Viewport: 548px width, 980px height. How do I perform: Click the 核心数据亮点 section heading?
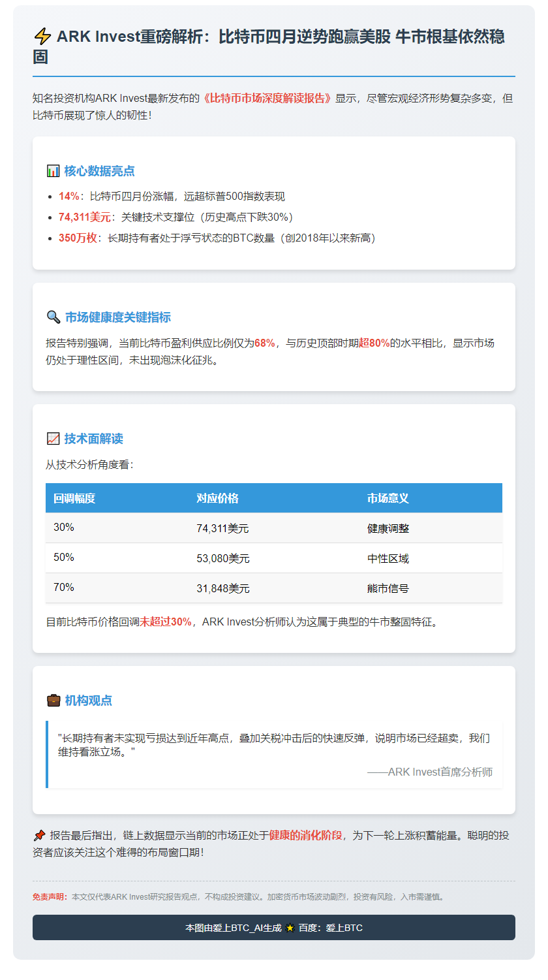[100, 171]
